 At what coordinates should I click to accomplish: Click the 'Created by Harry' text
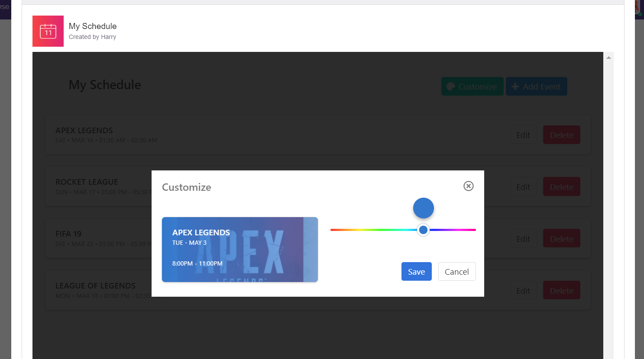[92, 37]
